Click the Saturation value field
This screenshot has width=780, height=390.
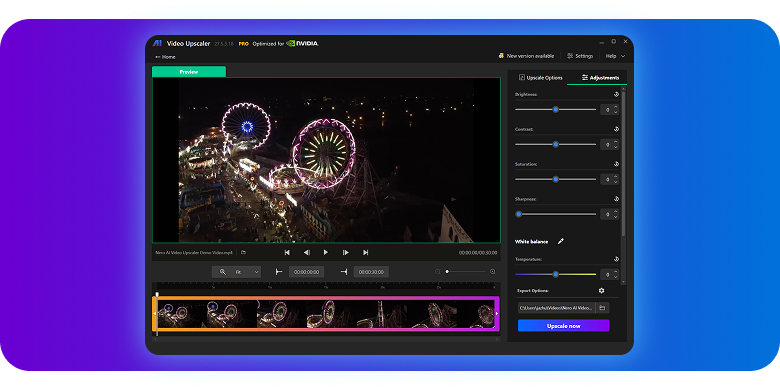point(609,179)
